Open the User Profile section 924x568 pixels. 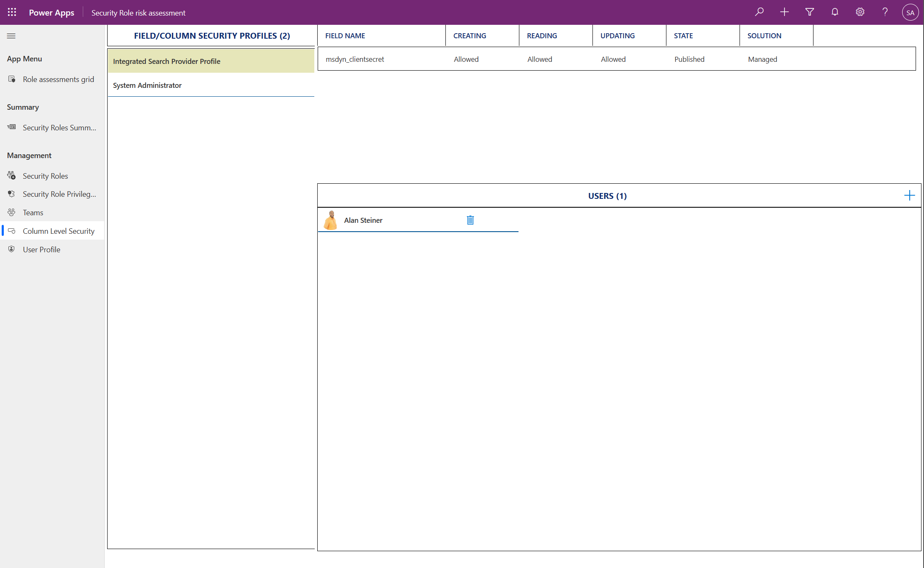tap(41, 249)
